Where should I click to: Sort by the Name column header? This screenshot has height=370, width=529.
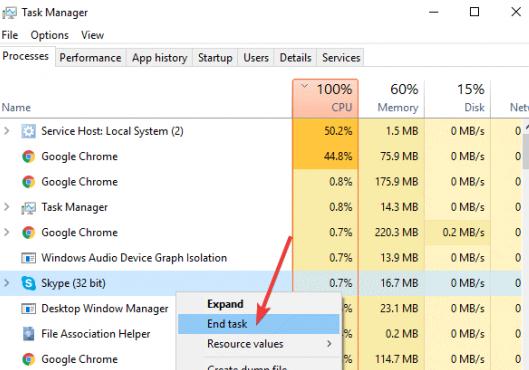click(x=16, y=108)
